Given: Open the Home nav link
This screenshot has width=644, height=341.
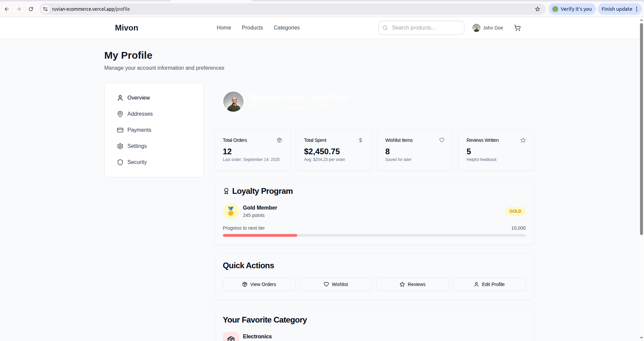Looking at the screenshot, I should (x=224, y=28).
